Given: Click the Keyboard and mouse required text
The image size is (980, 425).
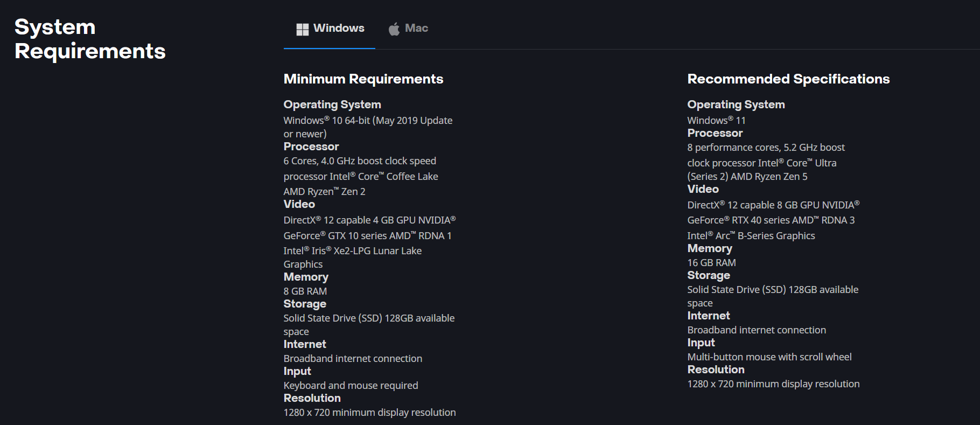Looking at the screenshot, I should coord(351,385).
